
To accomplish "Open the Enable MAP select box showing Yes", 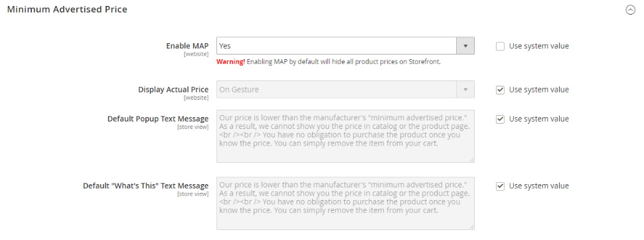I will tap(345, 46).
